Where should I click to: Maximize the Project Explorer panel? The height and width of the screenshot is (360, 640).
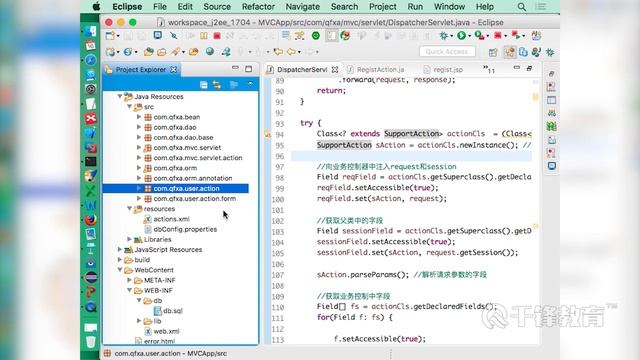coord(249,69)
